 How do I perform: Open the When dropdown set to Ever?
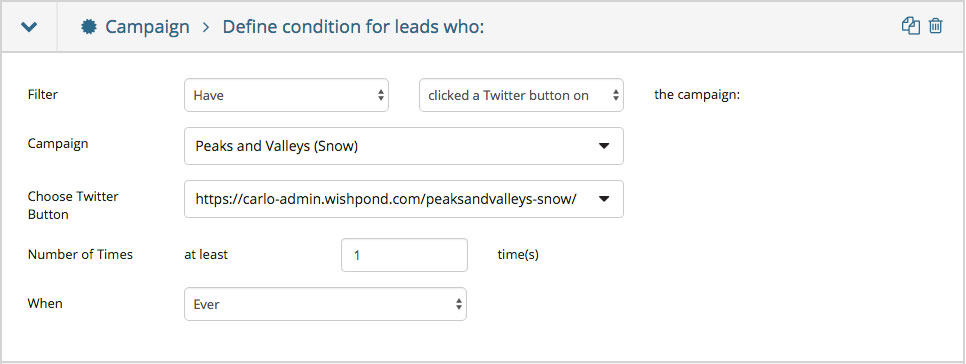click(x=325, y=304)
